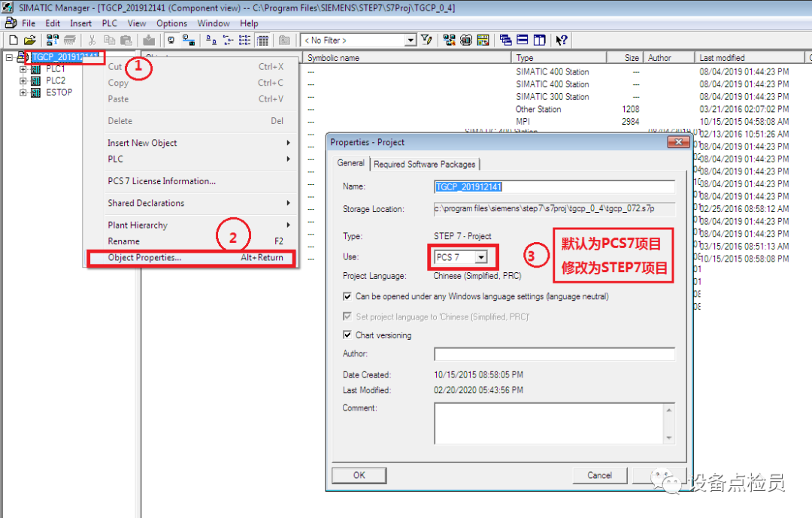Sort by the Symbolic name column header
812x518 pixels.
(407, 57)
